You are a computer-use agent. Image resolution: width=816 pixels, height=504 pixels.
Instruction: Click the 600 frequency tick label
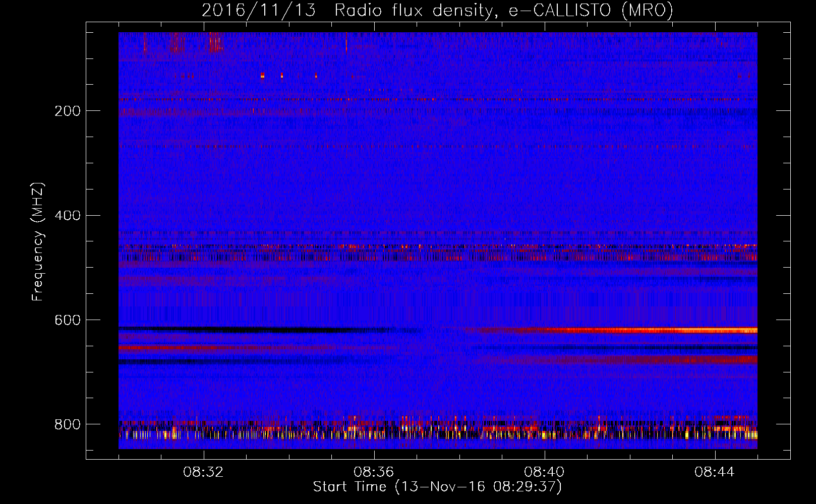[x=68, y=321]
